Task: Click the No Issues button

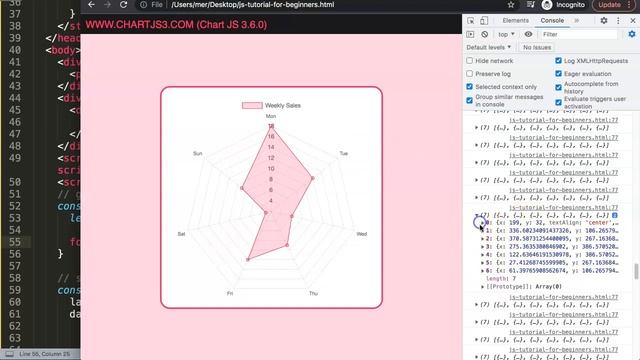Action: point(537,47)
